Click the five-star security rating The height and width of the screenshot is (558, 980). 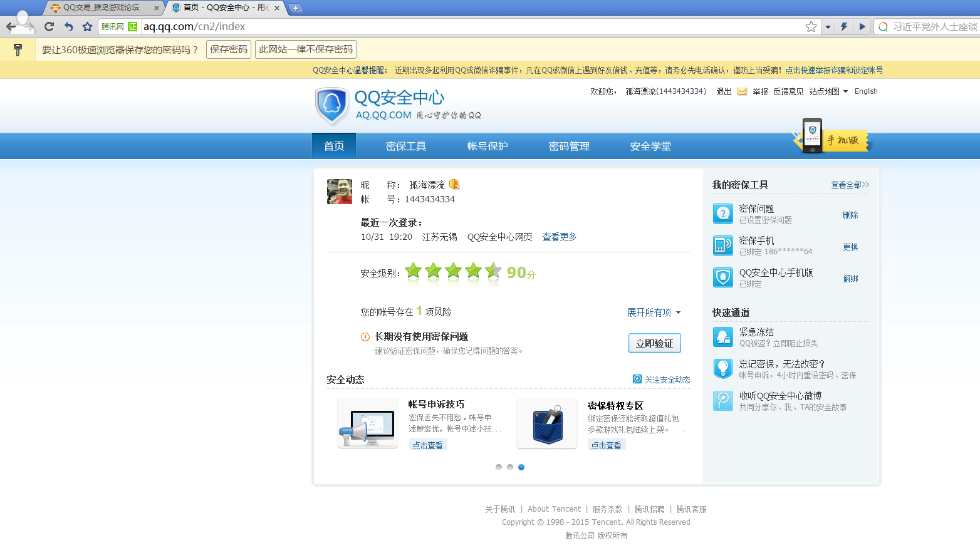point(453,272)
